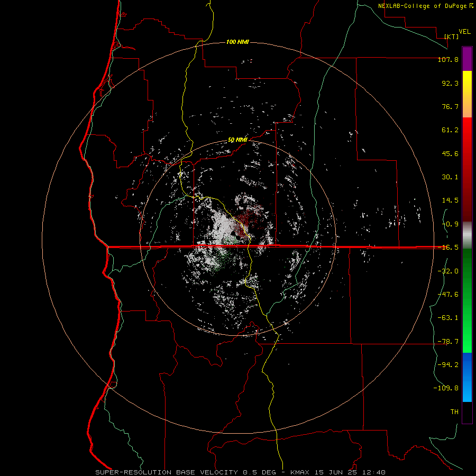Screen dimensions: 476x476
Task: Select the 30.1 scale value
Action: point(450,177)
